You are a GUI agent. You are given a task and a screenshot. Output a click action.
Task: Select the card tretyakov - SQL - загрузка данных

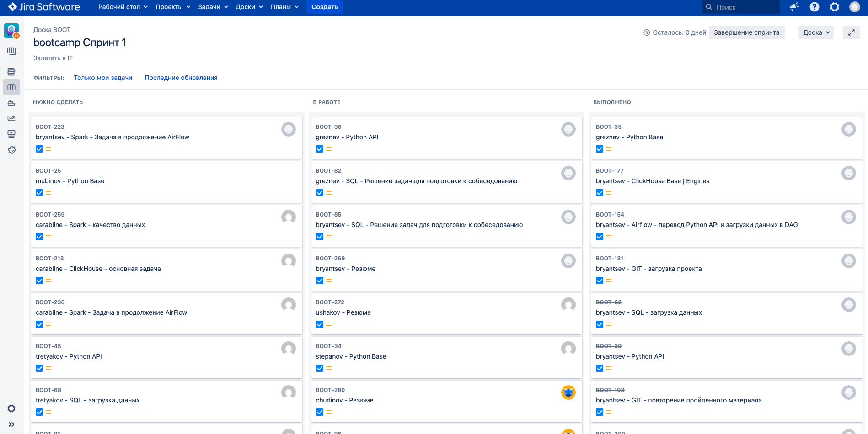click(166, 401)
